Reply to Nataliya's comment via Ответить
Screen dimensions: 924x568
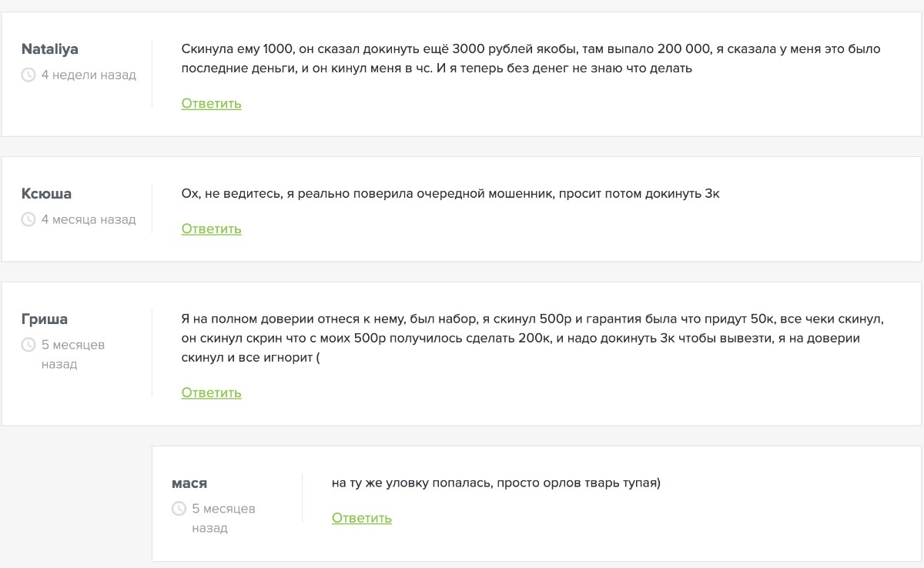point(211,103)
